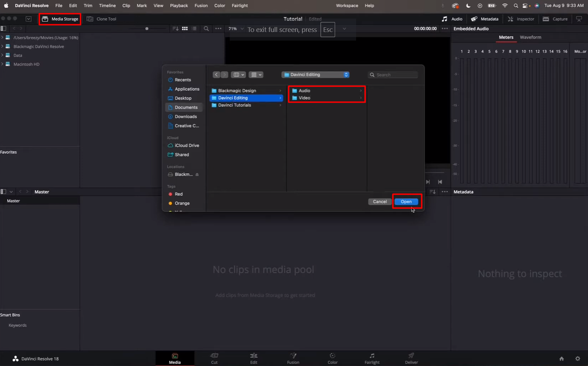Cancel the file selection dialog

tap(379, 201)
